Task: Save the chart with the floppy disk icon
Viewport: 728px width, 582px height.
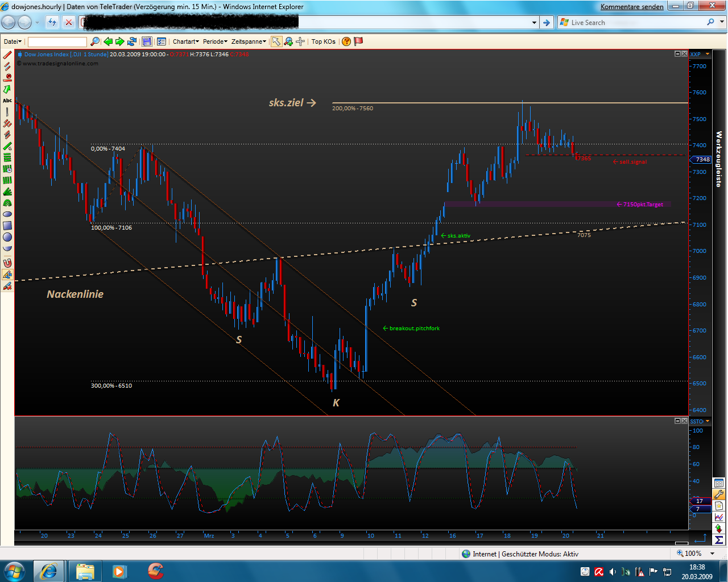Action: click(147, 41)
